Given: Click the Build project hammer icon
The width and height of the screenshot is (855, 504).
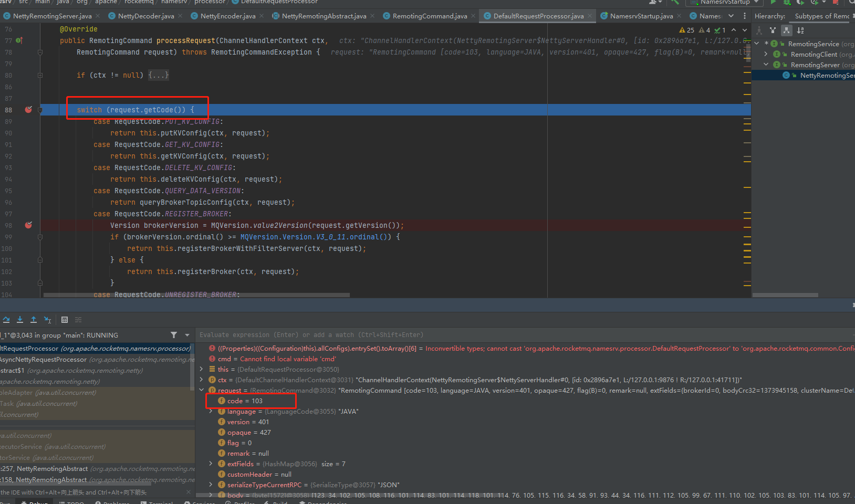Looking at the screenshot, I should click(x=675, y=2).
